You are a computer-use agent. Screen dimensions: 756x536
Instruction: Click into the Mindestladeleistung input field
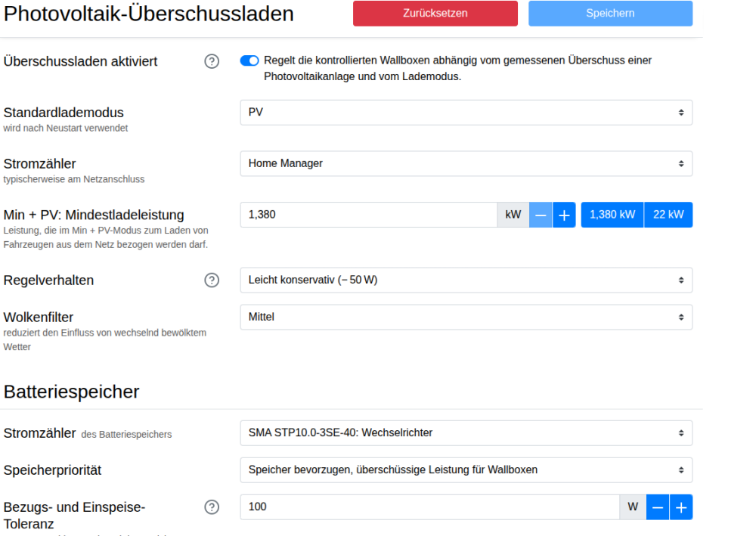(x=368, y=215)
